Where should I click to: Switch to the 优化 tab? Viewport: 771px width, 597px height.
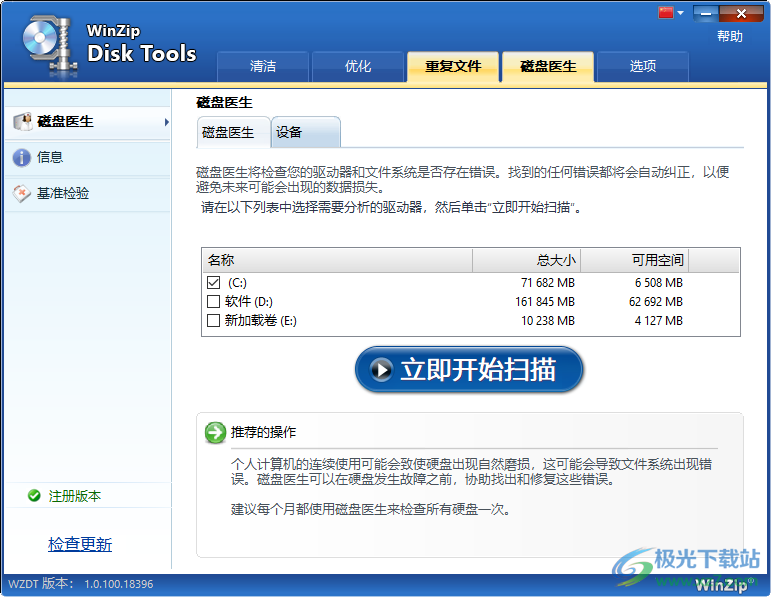point(358,66)
